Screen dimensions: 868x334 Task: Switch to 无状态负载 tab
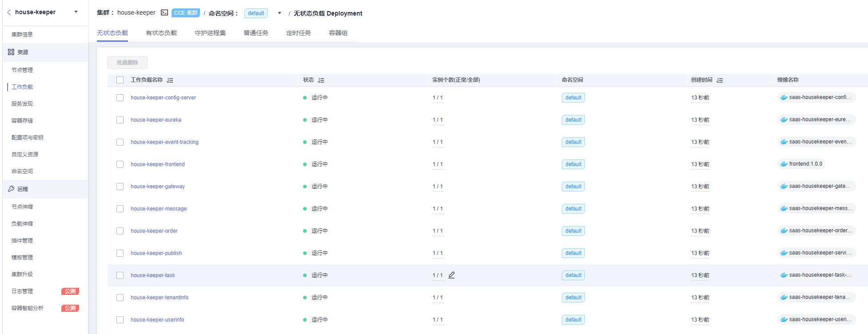coord(112,33)
